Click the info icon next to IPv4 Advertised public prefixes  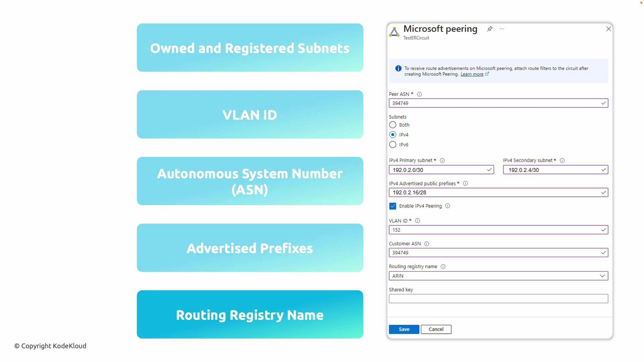pos(466,183)
